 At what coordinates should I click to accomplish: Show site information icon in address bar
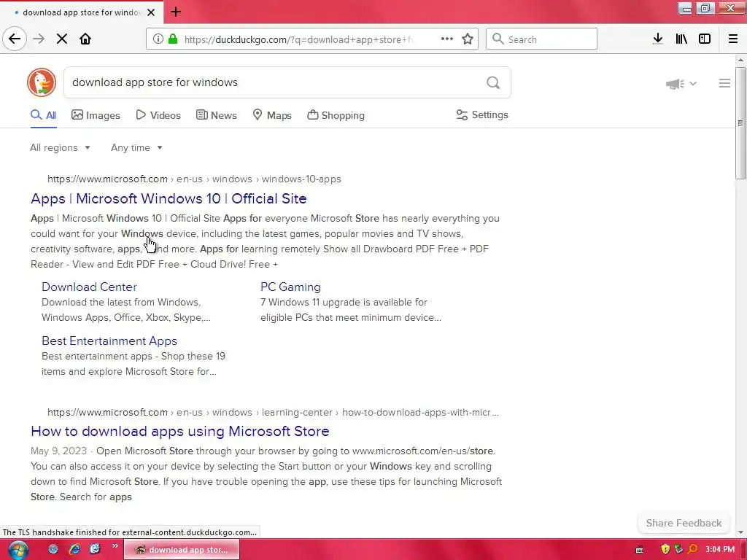click(158, 39)
